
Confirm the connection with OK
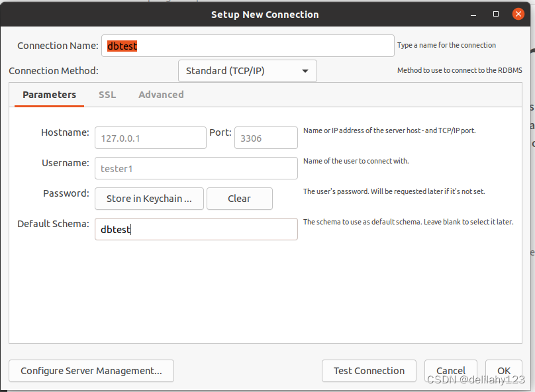504,371
